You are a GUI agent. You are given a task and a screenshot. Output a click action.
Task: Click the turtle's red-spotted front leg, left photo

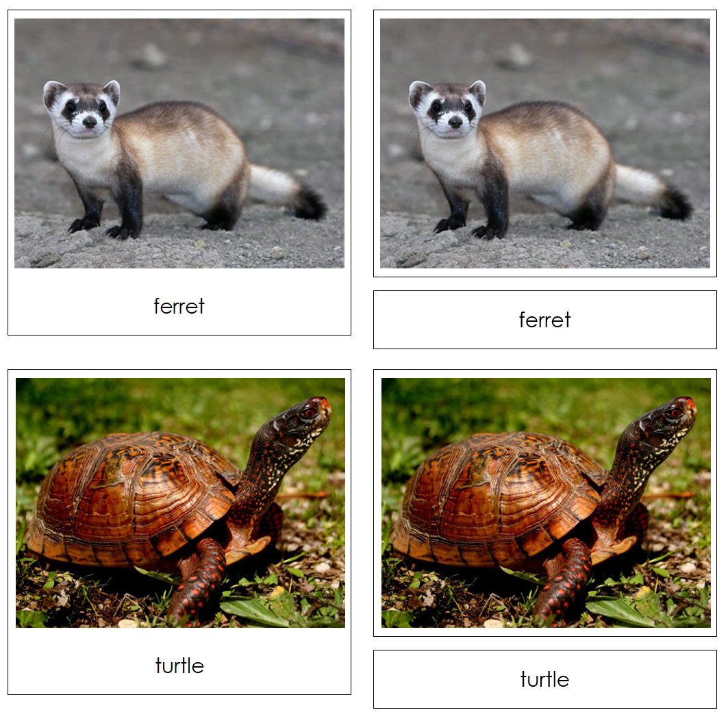coord(198,579)
